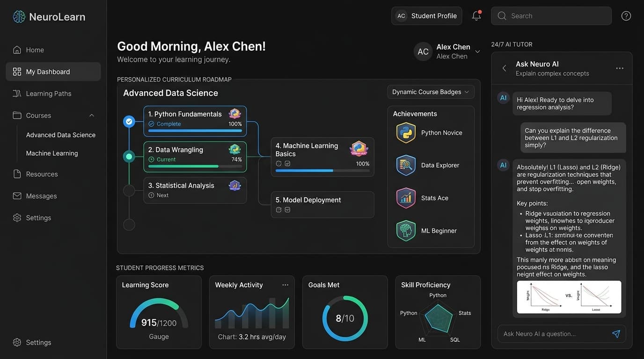Open the Weekly Activity three-dot menu
This screenshot has height=359, width=644.
285,285
